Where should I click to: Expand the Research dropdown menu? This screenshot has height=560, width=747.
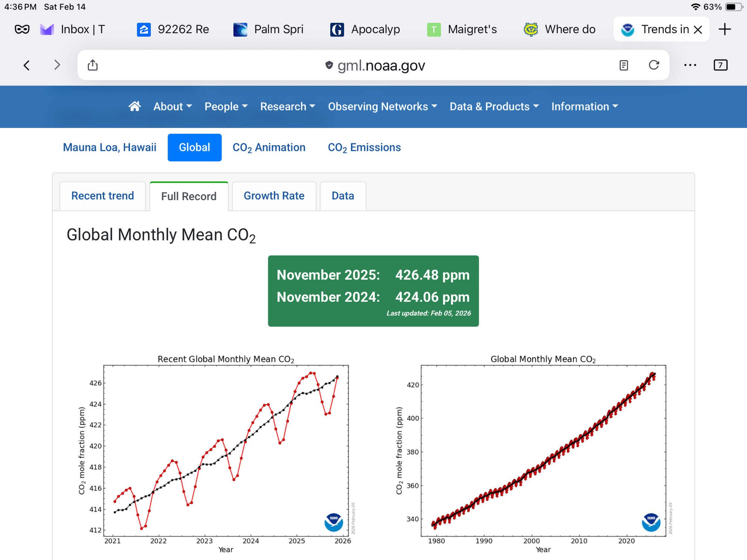click(x=288, y=106)
